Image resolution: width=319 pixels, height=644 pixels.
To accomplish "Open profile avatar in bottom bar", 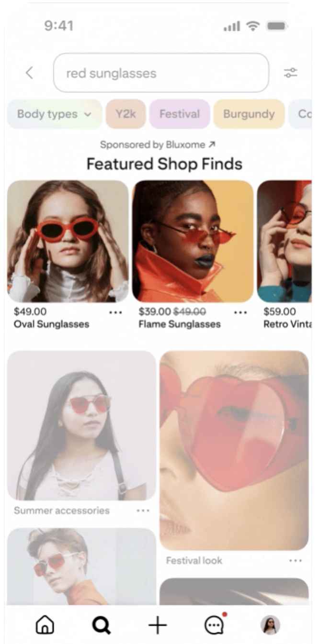I will pyautogui.click(x=270, y=625).
